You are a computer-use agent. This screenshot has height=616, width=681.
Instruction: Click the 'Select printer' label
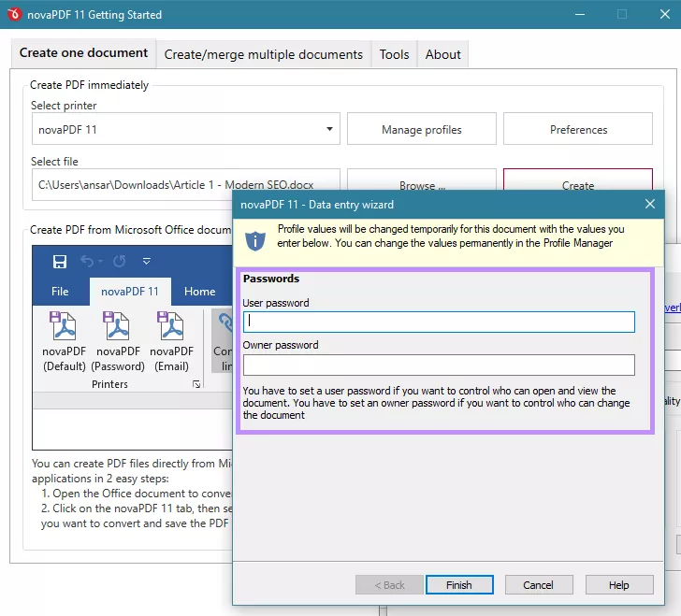(x=64, y=106)
